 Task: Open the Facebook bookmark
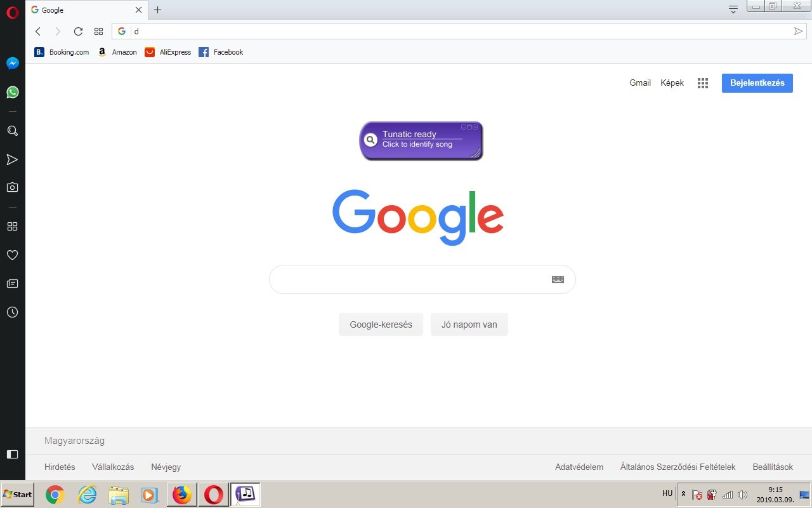coord(221,52)
